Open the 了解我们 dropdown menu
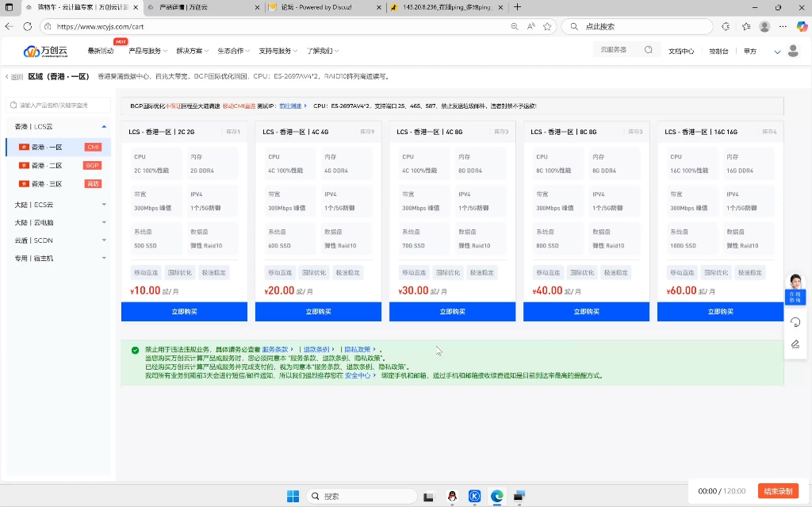The width and height of the screenshot is (812, 507). pos(323,51)
